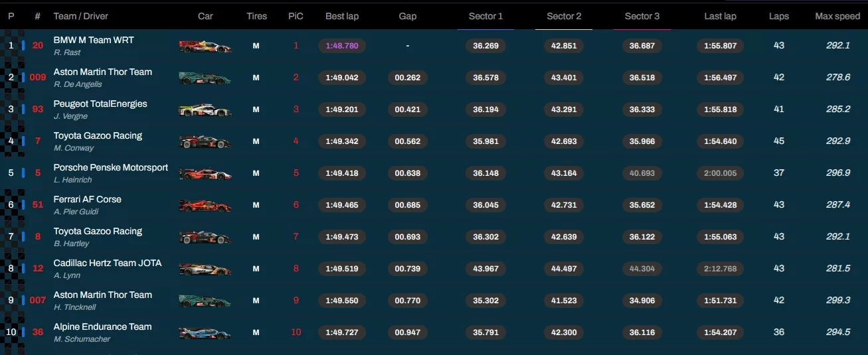Select the Sector 3 column header

[x=642, y=16]
